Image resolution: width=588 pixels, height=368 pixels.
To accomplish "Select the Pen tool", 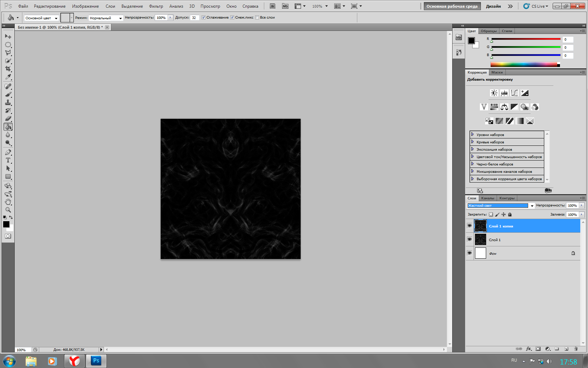I will point(8,152).
